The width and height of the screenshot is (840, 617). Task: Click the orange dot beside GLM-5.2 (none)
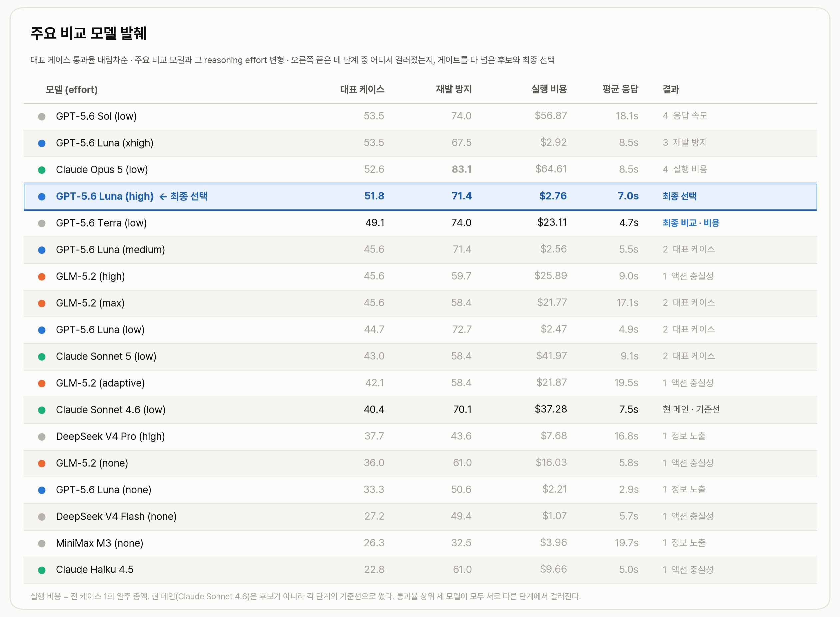tap(42, 464)
